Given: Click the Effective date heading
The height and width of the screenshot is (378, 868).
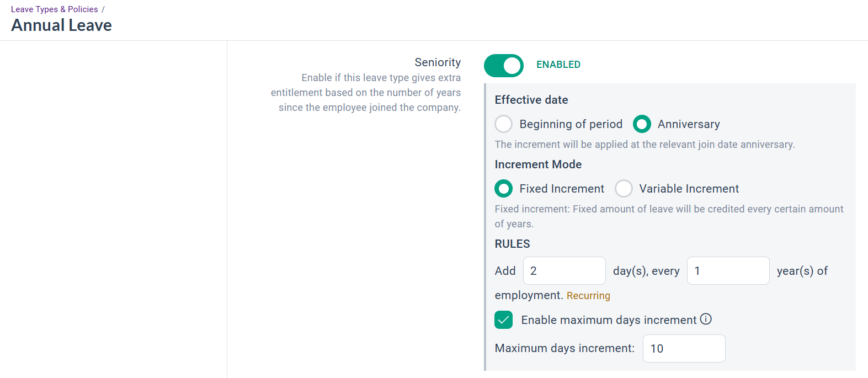Looking at the screenshot, I should (531, 100).
